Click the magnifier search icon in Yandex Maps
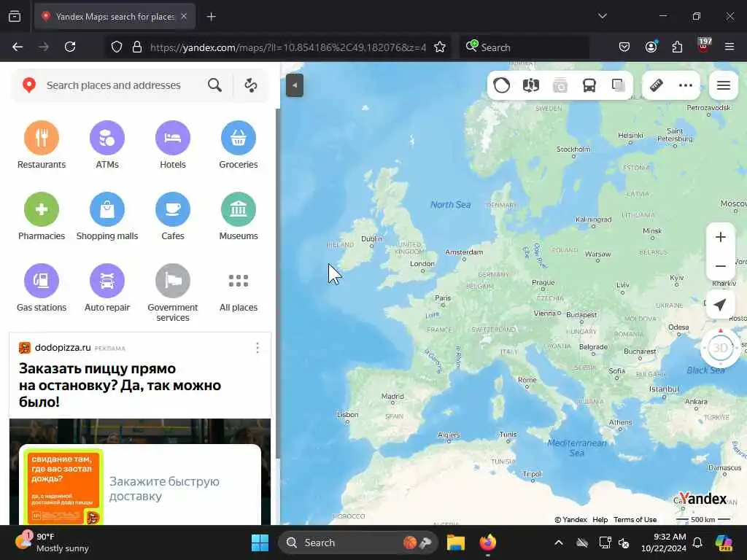 (x=215, y=85)
